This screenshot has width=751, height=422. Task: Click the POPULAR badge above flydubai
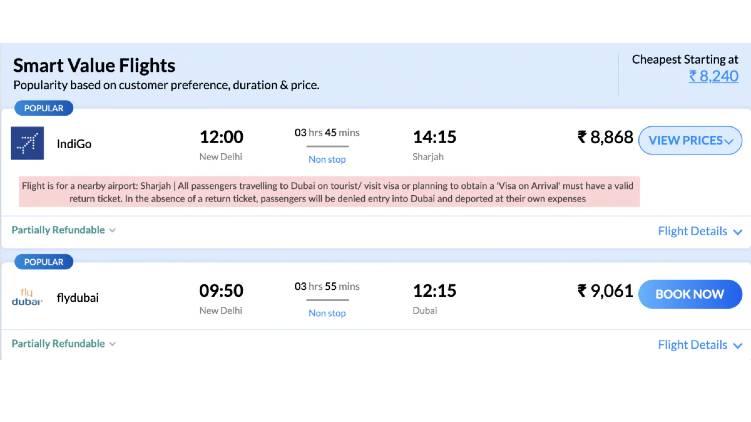click(x=44, y=262)
